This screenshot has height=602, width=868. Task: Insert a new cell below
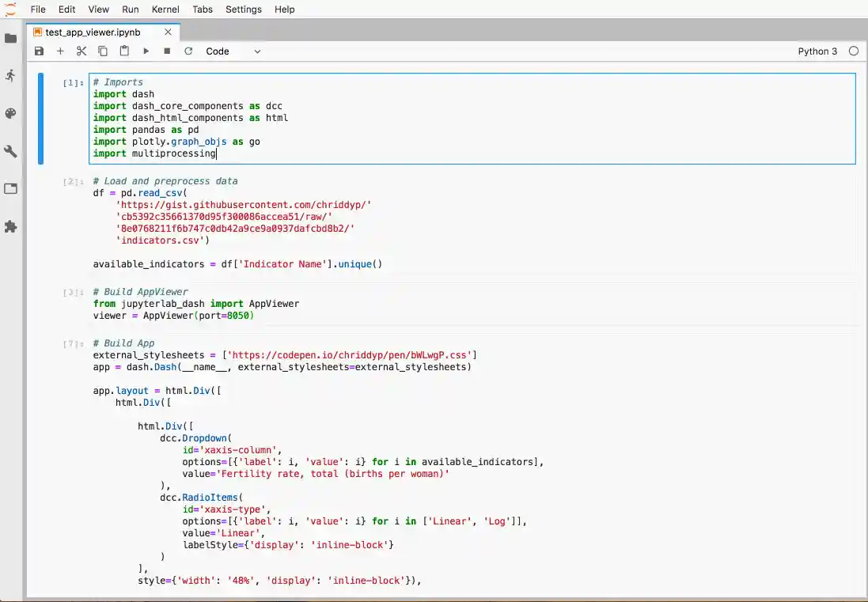(x=60, y=51)
